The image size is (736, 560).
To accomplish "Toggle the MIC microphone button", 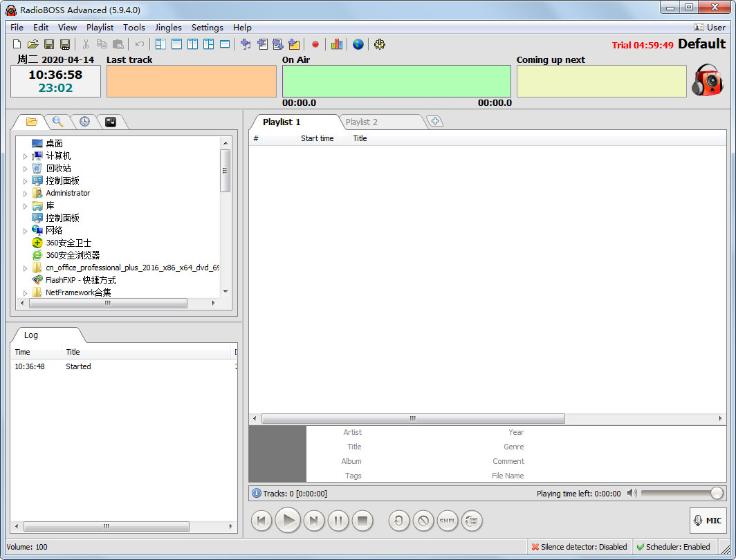I will [x=708, y=521].
